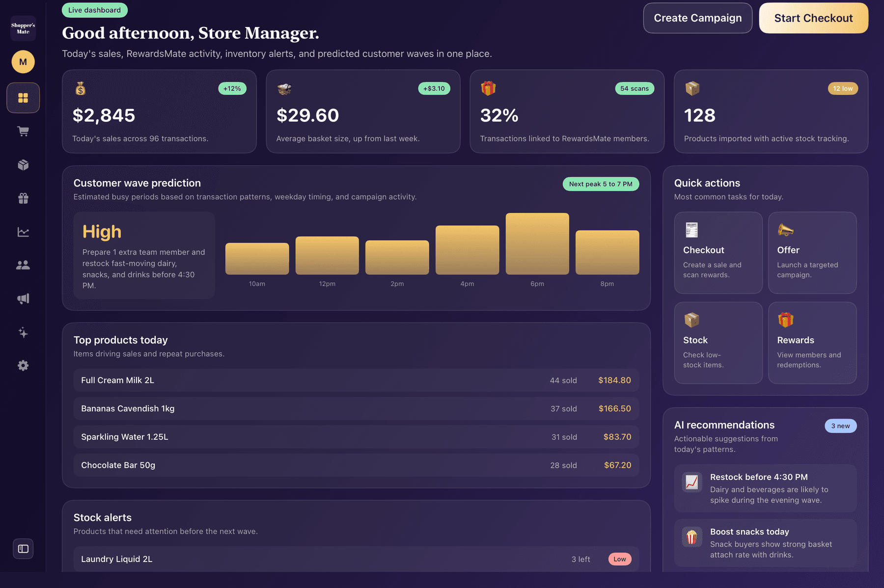Click the popcorn icon beside Boost snacks today
Viewport: 884px width, 588px height.
coord(692,537)
